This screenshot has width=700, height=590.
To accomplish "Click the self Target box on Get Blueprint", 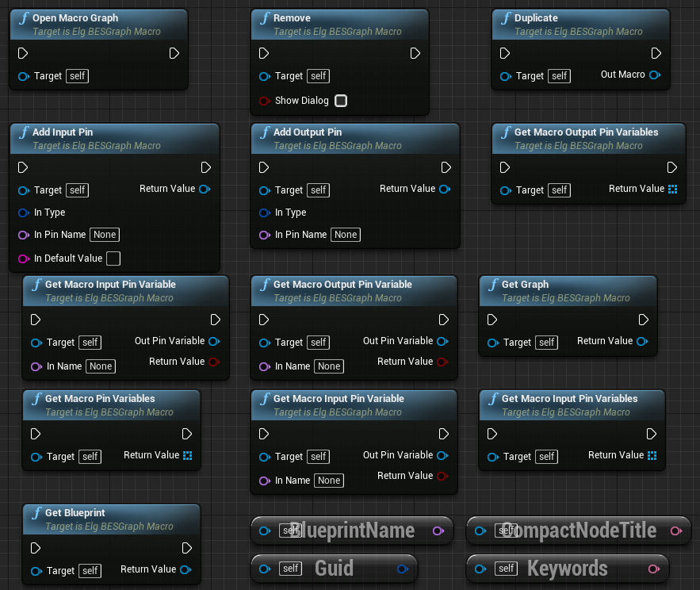I will (90, 571).
